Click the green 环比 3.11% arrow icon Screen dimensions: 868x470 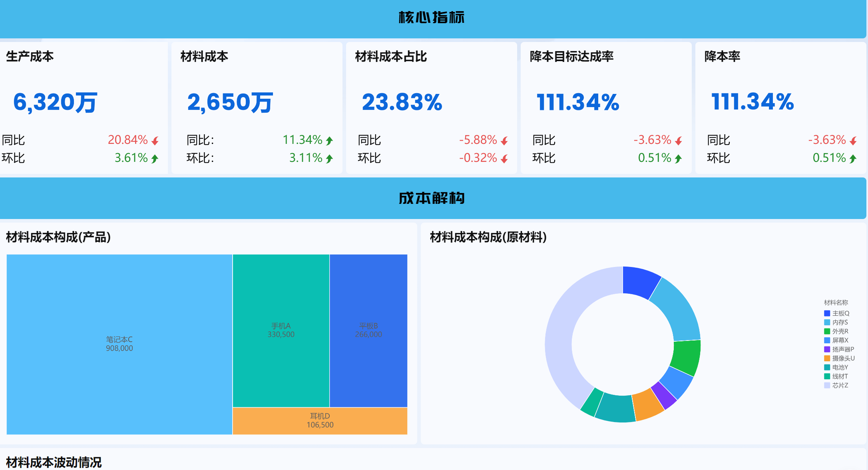330,159
